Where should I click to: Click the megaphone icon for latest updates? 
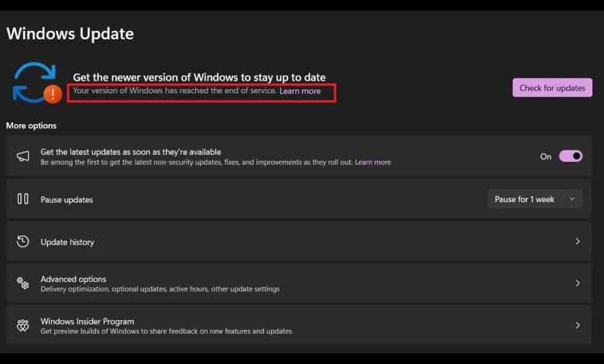22,156
